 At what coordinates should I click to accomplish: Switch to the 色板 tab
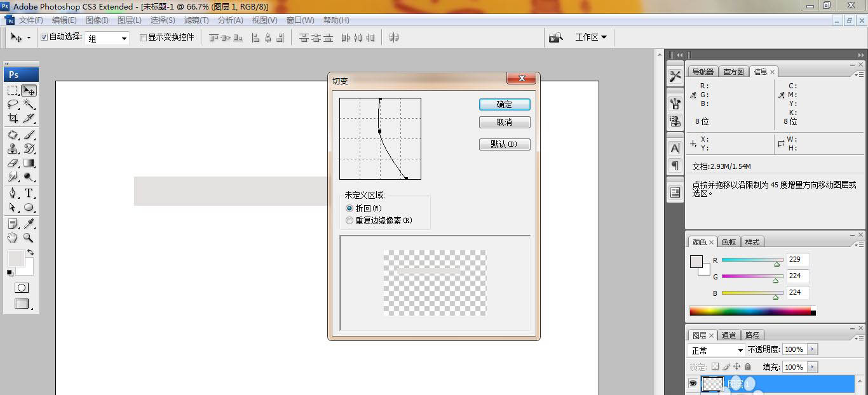728,242
